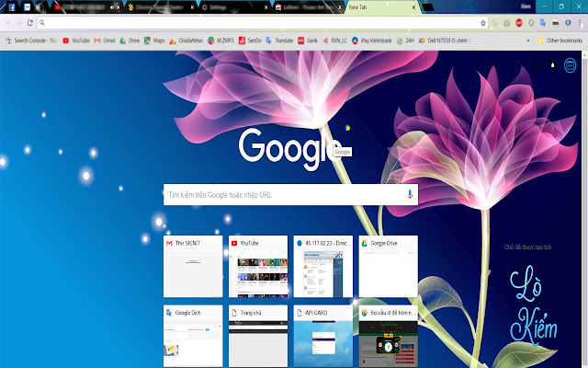Select the active New Tab tab
The width and height of the screenshot is (588, 368).
pyautogui.click(x=380, y=7)
